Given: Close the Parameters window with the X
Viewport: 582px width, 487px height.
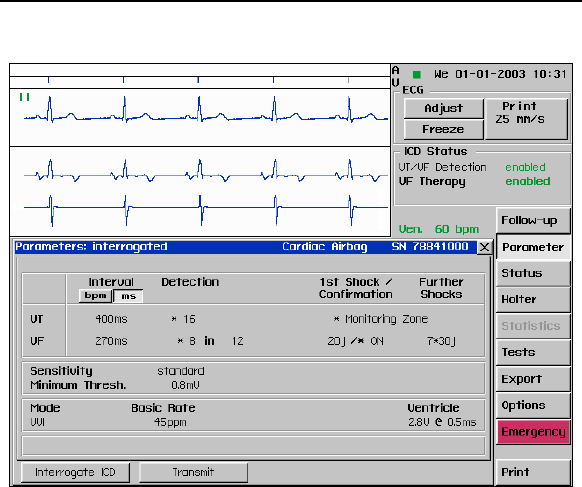Looking at the screenshot, I should point(484,247).
